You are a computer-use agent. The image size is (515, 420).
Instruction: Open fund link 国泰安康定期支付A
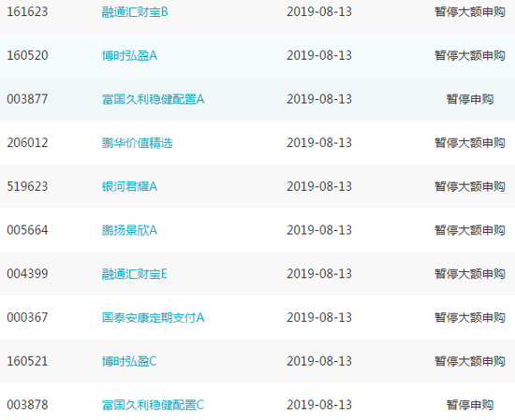click(x=153, y=317)
